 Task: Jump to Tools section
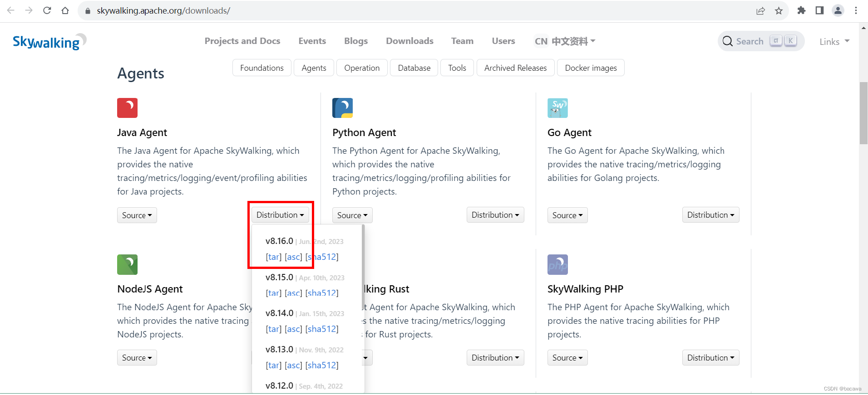[457, 68]
